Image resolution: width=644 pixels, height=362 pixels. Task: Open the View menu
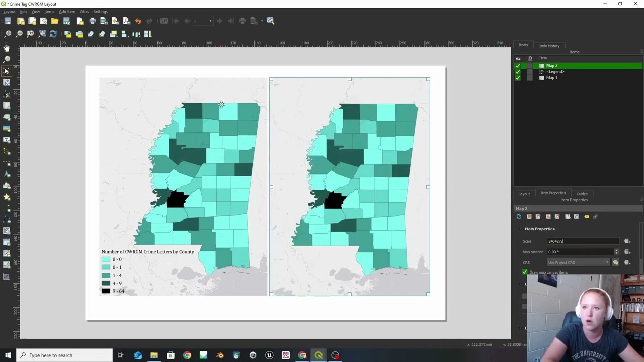36,11
